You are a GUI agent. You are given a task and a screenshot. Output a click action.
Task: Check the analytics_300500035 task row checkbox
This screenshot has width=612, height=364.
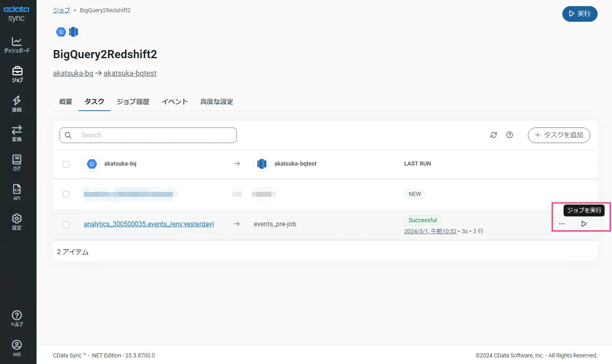click(66, 225)
